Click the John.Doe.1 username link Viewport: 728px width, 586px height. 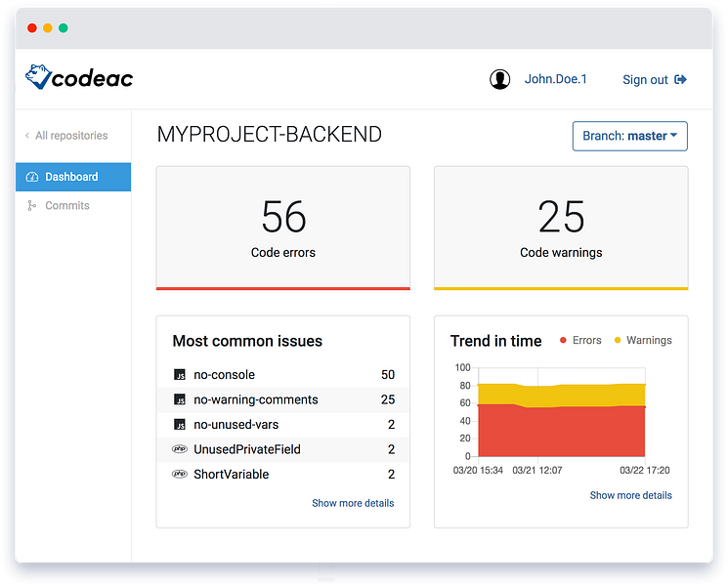tap(555, 79)
